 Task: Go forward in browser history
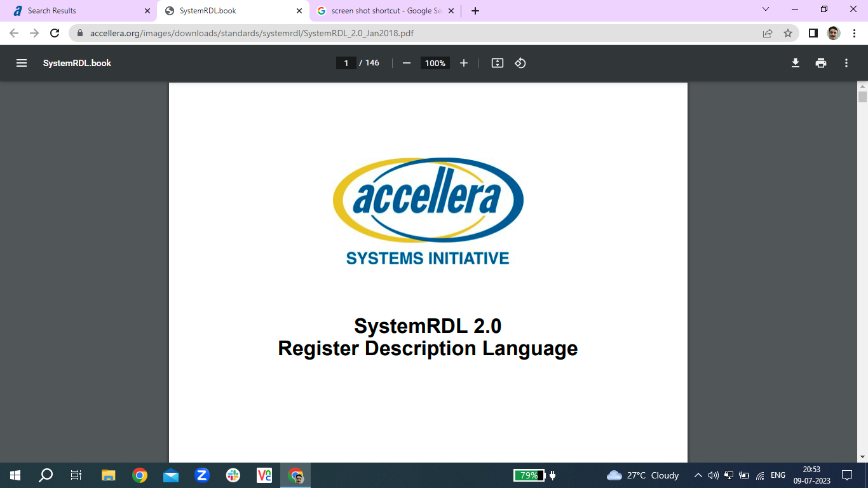point(34,33)
